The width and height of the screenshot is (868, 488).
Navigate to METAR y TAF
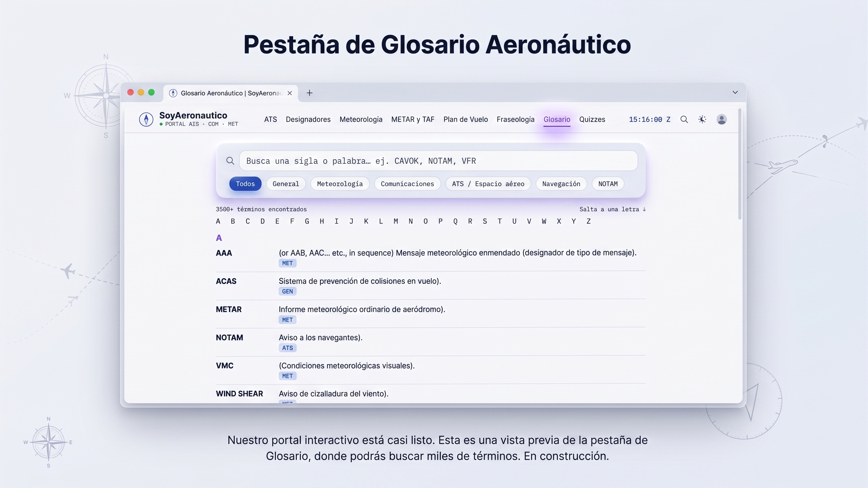click(x=413, y=119)
